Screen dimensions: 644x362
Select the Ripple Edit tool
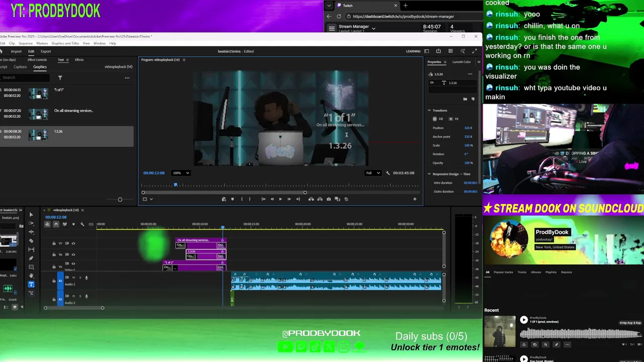coord(31,232)
